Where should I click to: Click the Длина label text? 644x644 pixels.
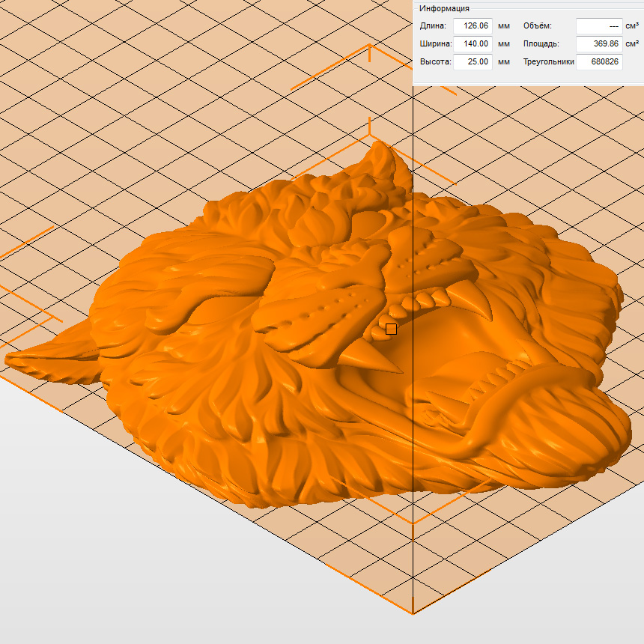(x=431, y=26)
